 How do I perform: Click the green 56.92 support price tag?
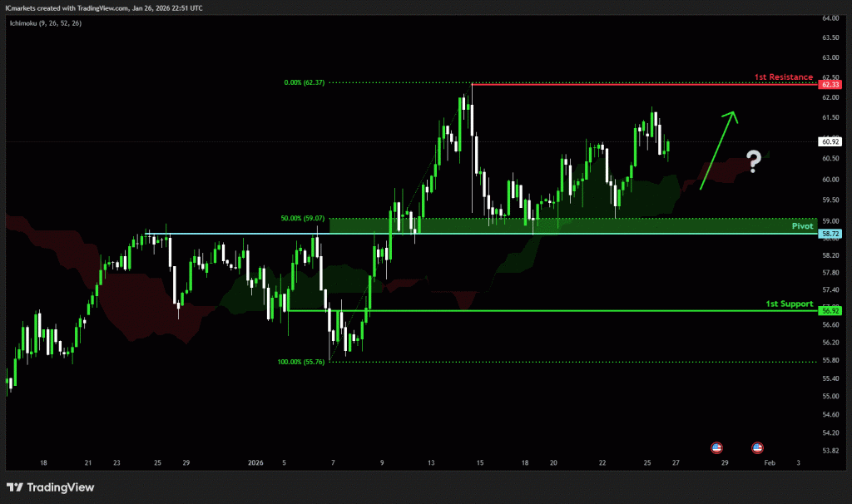point(830,311)
